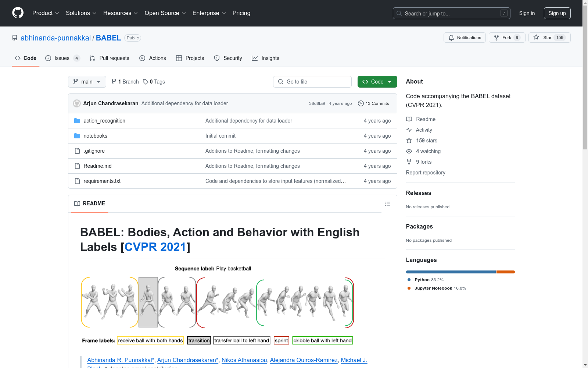588x368 pixels.
Task: Click the Initial commit message
Action: [x=220, y=136]
